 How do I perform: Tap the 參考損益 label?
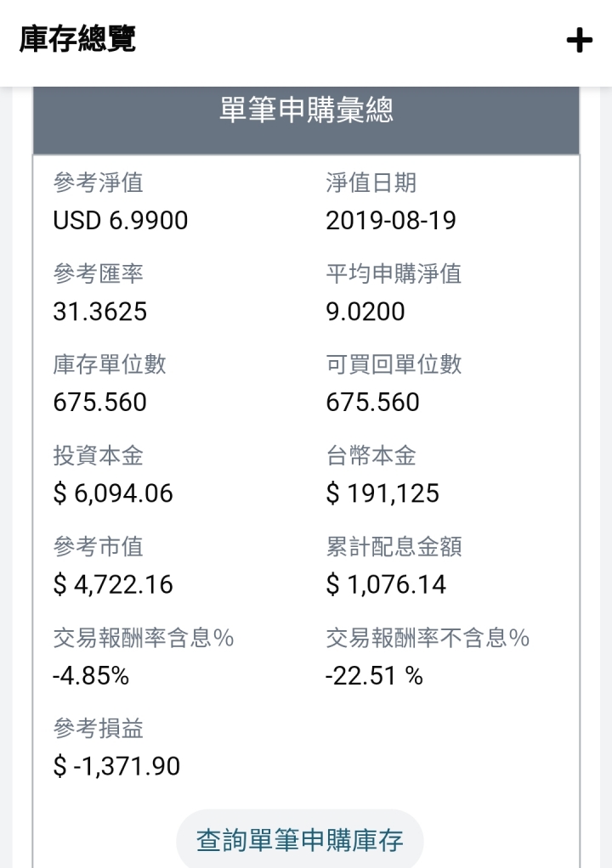click(x=99, y=729)
